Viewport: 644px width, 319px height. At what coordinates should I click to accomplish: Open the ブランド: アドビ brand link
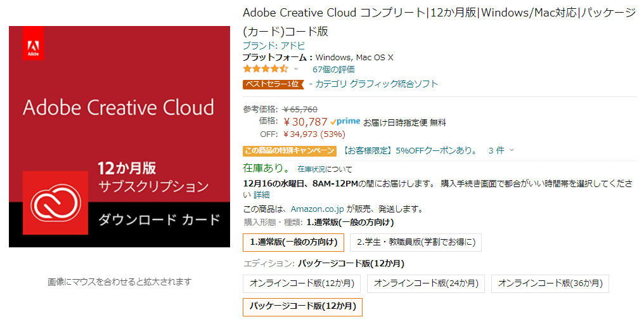(x=274, y=46)
